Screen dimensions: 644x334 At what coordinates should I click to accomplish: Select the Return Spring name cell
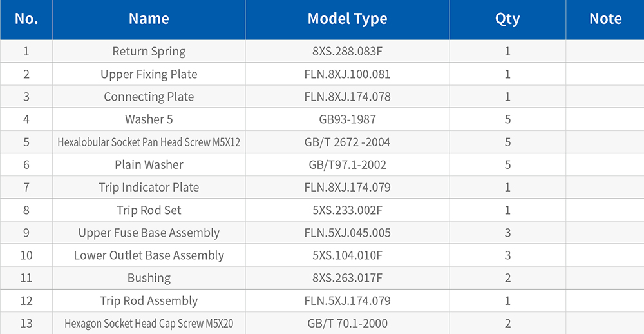pyautogui.click(x=149, y=52)
